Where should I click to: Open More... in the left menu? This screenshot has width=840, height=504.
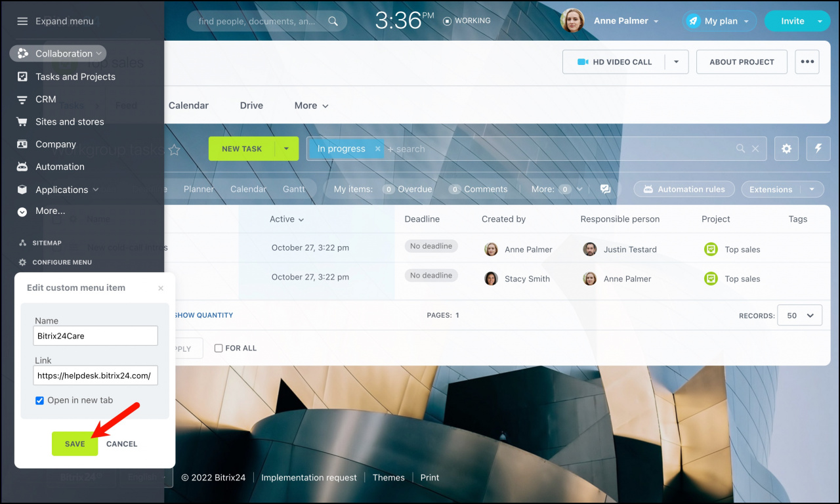pyautogui.click(x=51, y=211)
